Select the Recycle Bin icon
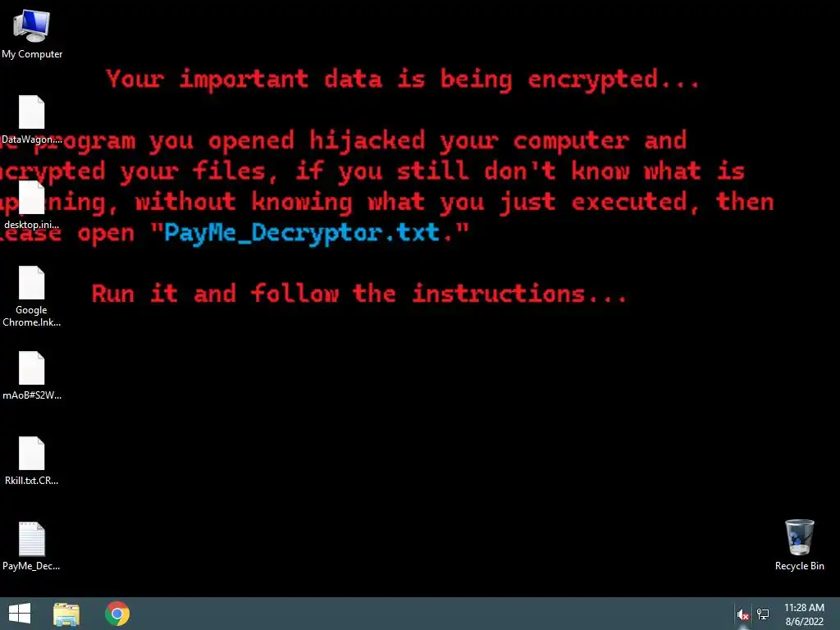This screenshot has width=840, height=630. tap(799, 545)
